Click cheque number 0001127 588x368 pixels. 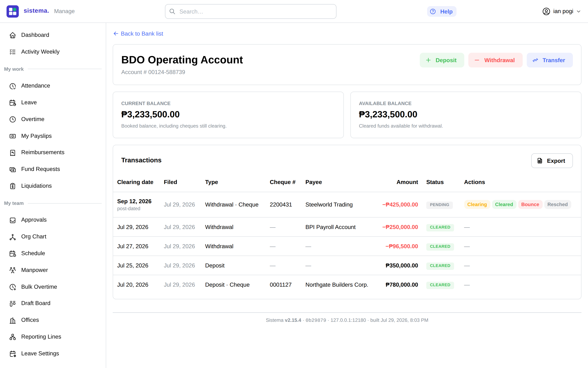[x=280, y=285]
